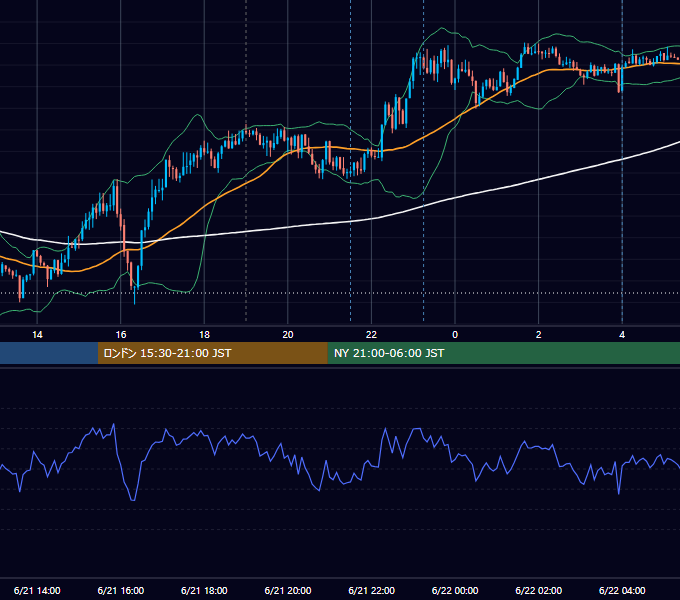Click the 0 hour label on the time axis

click(455, 335)
